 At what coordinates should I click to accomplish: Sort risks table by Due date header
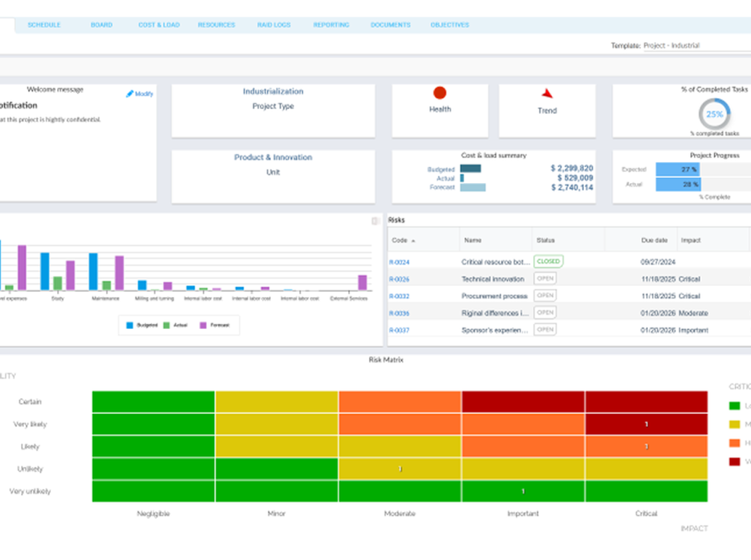point(654,240)
